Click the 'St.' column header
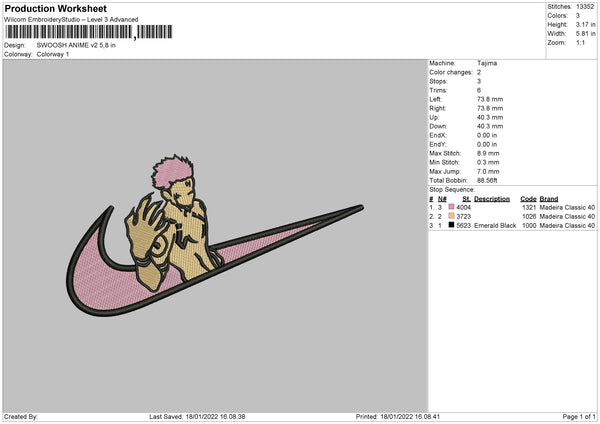The image size is (600, 424). pyautogui.click(x=466, y=199)
